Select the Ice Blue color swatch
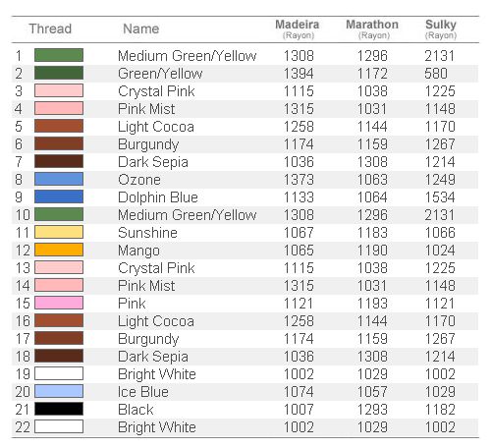This screenshot has width=491, height=448. click(59, 391)
